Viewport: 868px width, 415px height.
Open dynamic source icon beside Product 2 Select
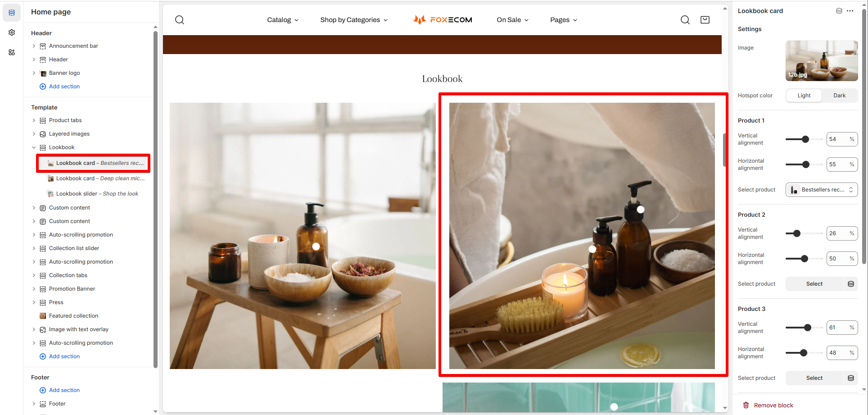coord(851,284)
